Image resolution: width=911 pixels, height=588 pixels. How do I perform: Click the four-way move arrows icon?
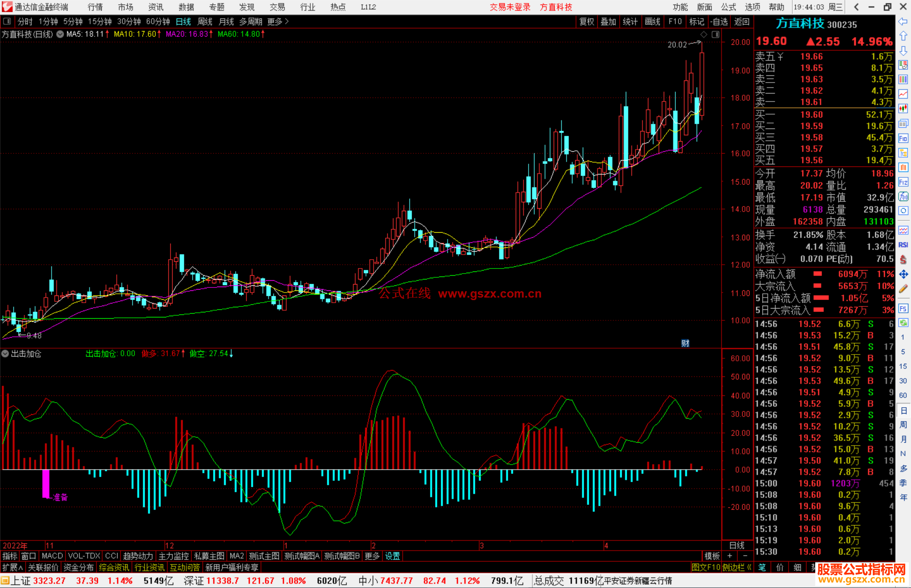click(903, 274)
